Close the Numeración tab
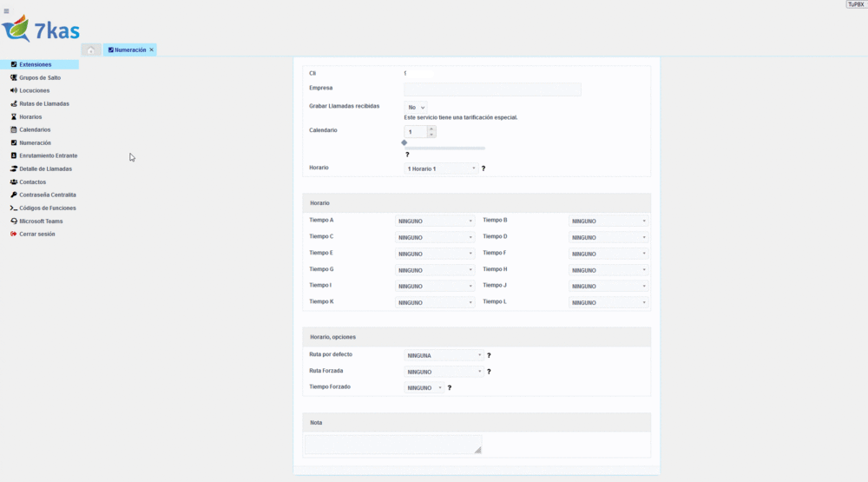The image size is (868, 482). pos(152,50)
